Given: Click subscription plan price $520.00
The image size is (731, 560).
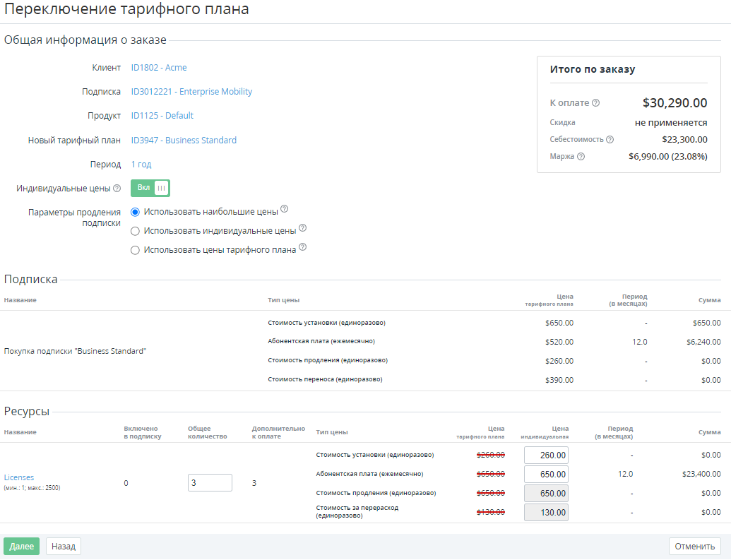Looking at the screenshot, I should (x=559, y=342).
